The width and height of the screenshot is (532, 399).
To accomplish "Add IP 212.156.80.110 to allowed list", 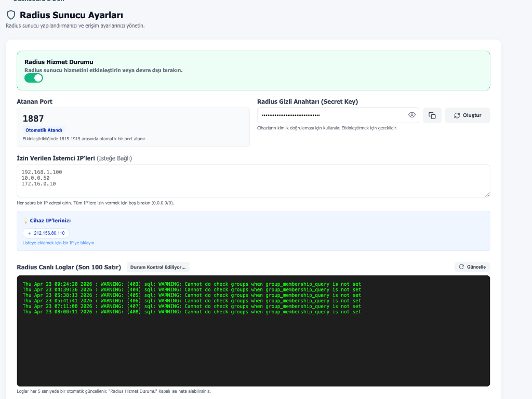I will click(48, 233).
